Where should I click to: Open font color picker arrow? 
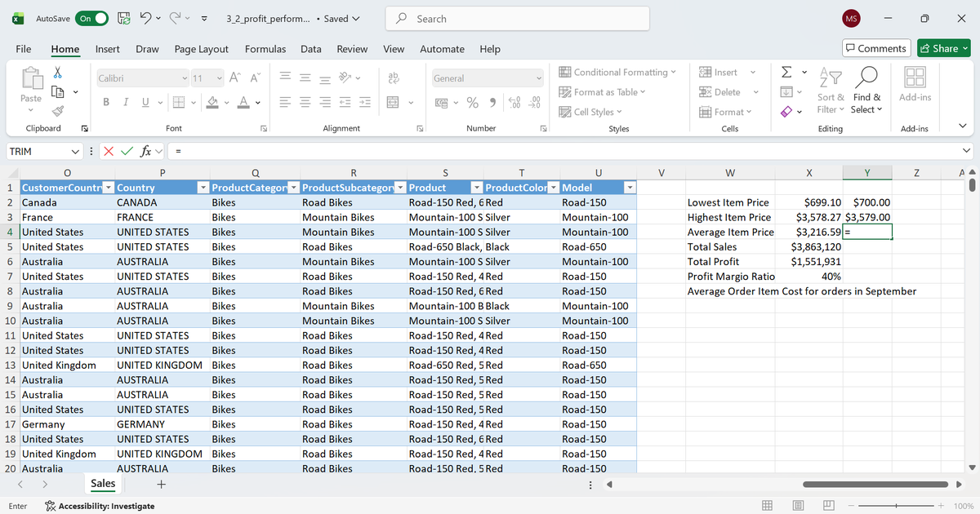(258, 103)
